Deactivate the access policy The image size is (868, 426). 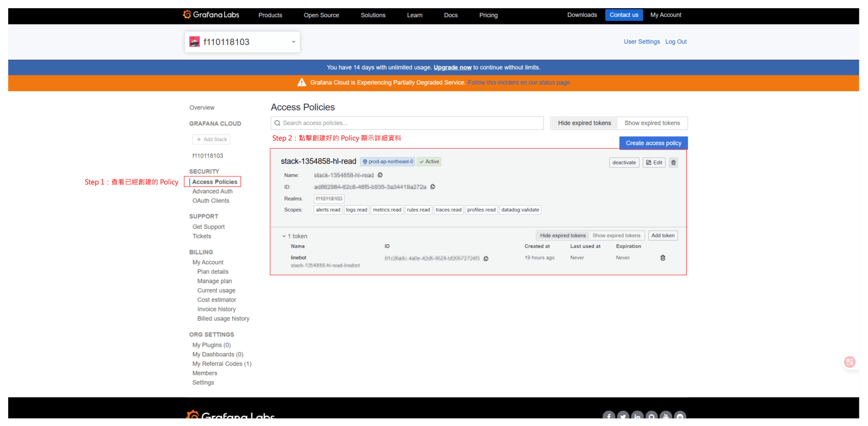(x=624, y=162)
